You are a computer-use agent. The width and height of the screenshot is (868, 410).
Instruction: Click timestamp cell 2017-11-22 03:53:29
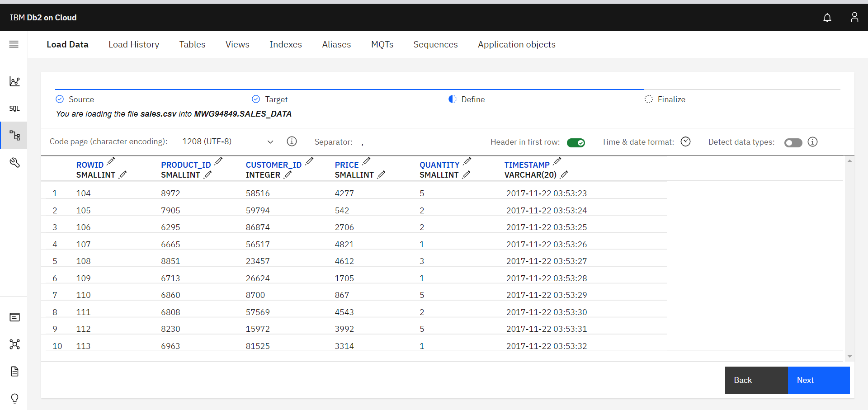pyautogui.click(x=547, y=295)
